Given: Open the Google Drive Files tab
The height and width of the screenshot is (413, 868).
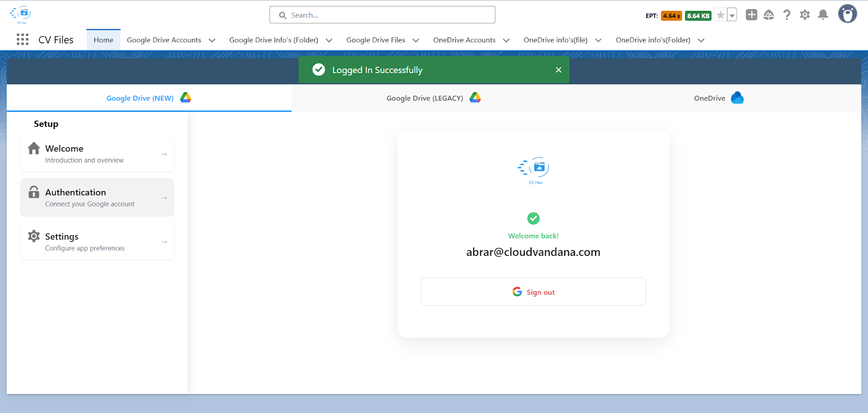Looking at the screenshot, I should [375, 40].
